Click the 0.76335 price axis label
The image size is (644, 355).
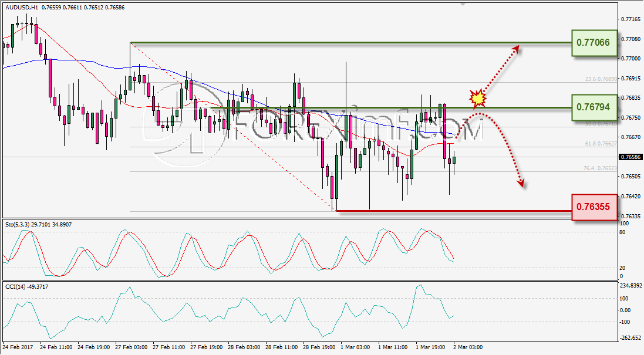[x=630, y=216]
